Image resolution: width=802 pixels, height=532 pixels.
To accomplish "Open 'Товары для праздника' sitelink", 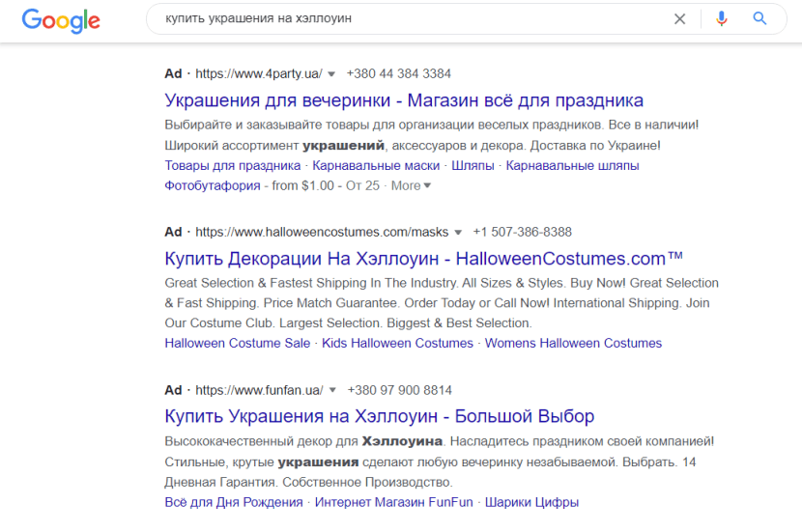I will tap(233, 165).
